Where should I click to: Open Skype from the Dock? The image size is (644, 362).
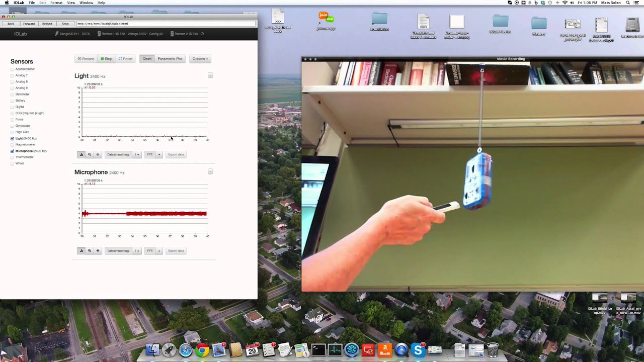point(418,350)
